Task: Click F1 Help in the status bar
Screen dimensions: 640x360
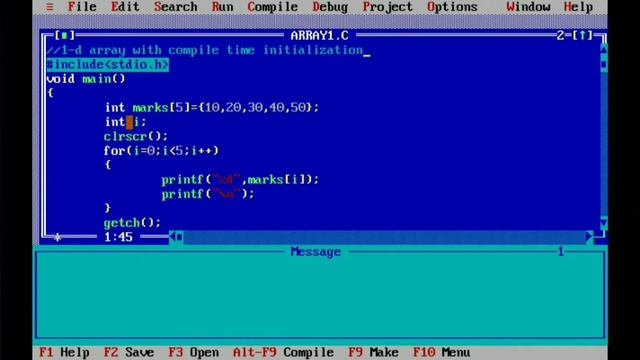Action: (x=64, y=352)
